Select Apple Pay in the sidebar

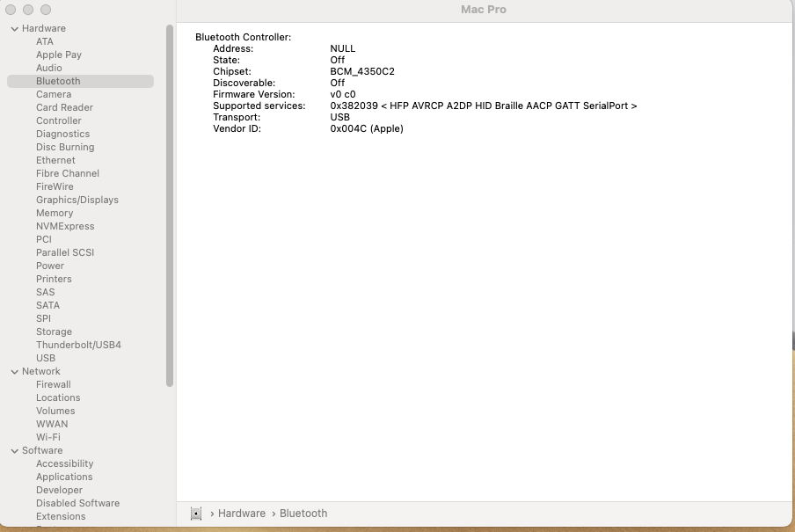[x=59, y=55]
